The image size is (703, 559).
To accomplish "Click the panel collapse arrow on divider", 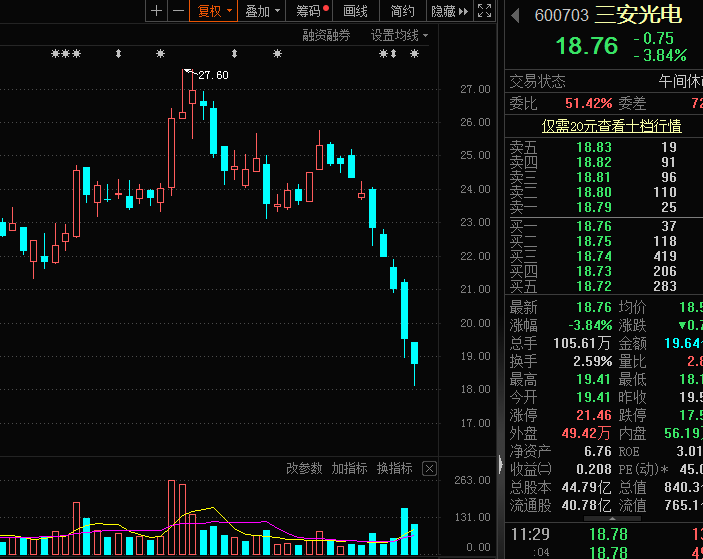I will pyautogui.click(x=501, y=463).
